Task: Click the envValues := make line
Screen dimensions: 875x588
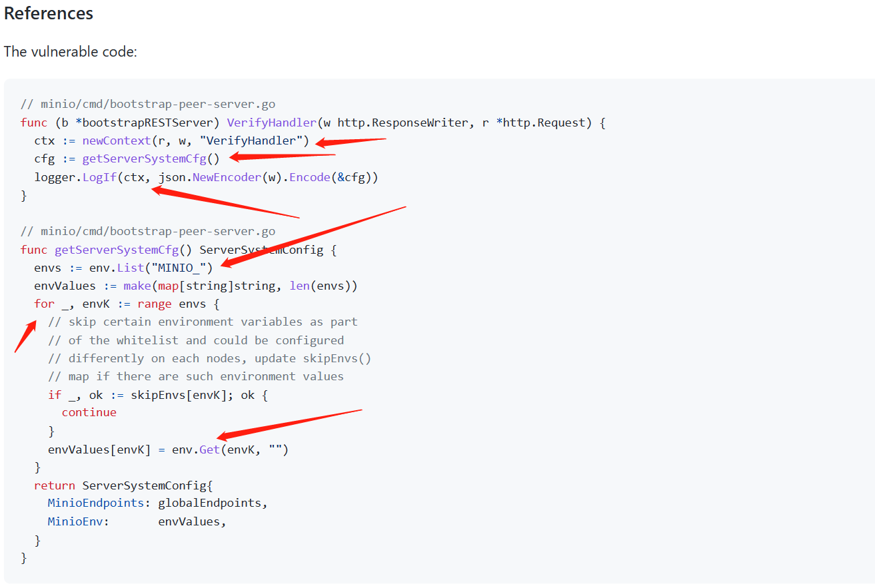Action: (x=196, y=286)
